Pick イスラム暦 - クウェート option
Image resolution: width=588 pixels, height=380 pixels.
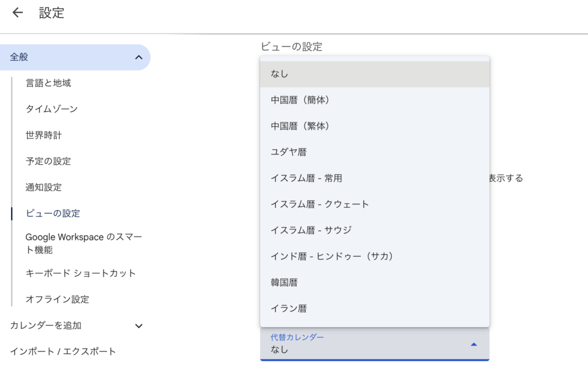(374, 204)
